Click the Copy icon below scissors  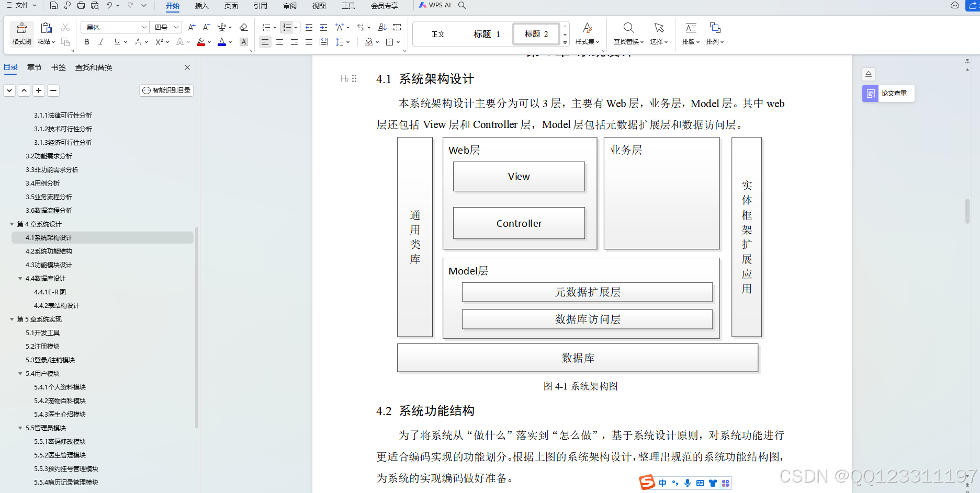(x=65, y=42)
